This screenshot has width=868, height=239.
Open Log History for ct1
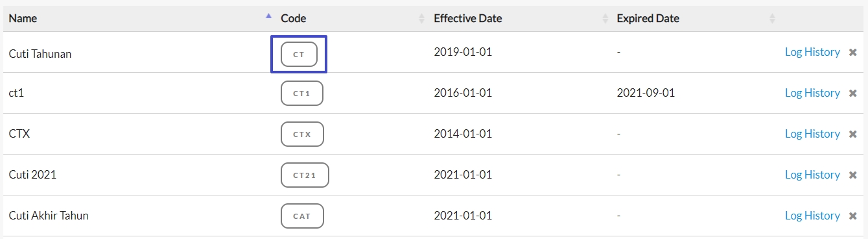[812, 93]
